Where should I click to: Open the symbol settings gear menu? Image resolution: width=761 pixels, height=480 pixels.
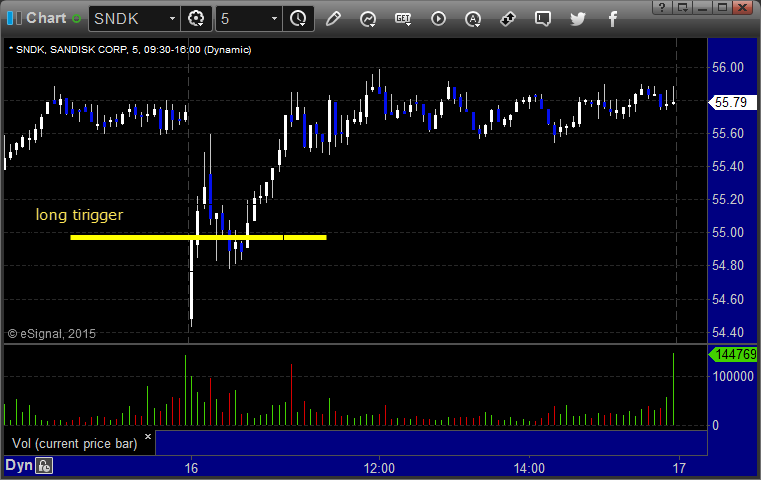(196, 19)
